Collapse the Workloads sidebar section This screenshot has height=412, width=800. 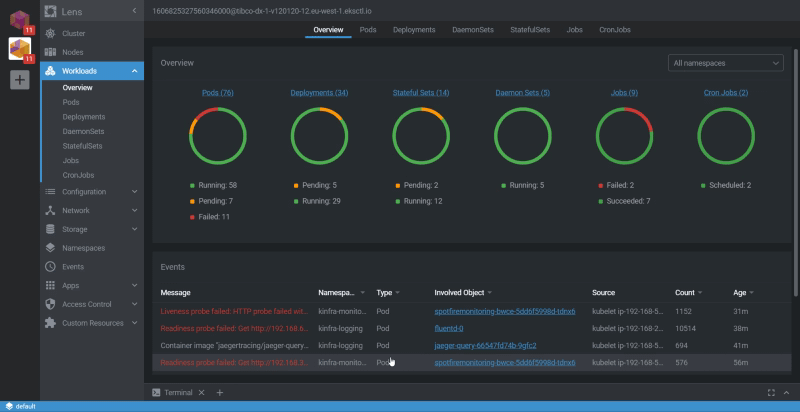[x=135, y=71]
